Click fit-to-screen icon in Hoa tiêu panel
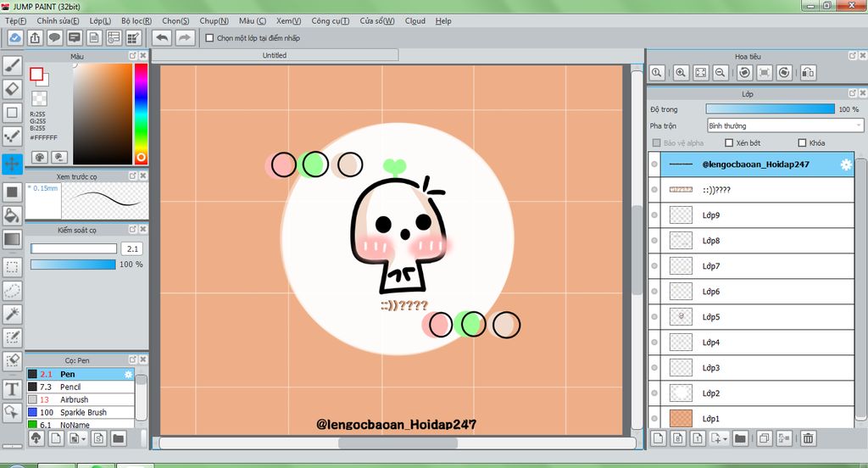Image resolution: width=868 pixels, height=468 pixels. click(x=701, y=73)
